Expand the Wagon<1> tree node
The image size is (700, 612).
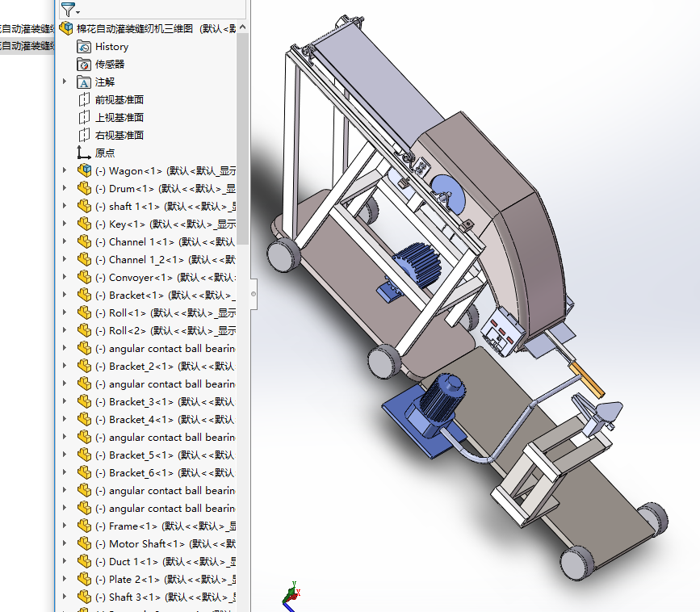[65, 170]
